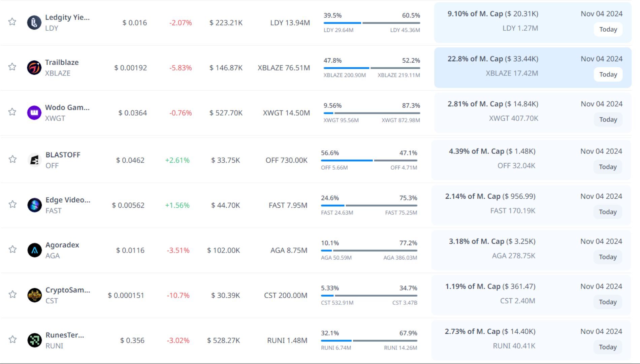Click the Today badge for XBLAZE unlock
Viewport: 640px width, 364px height.
(608, 74)
